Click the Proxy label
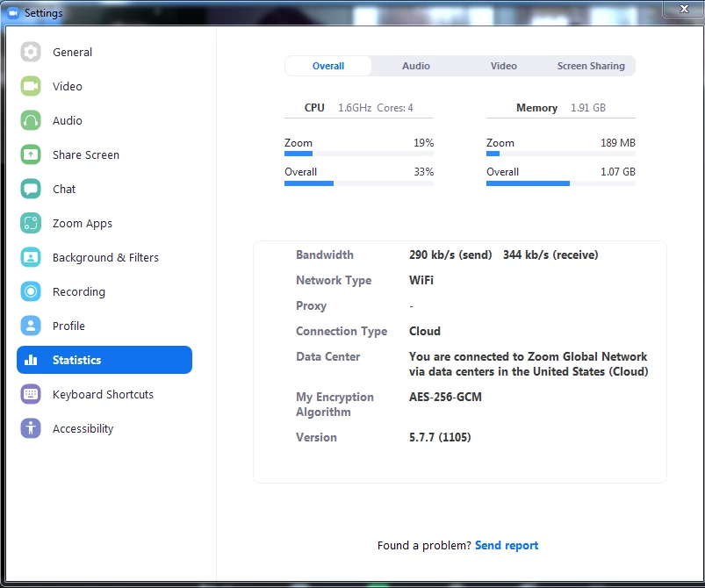Image resolution: width=705 pixels, height=588 pixels. coord(311,306)
